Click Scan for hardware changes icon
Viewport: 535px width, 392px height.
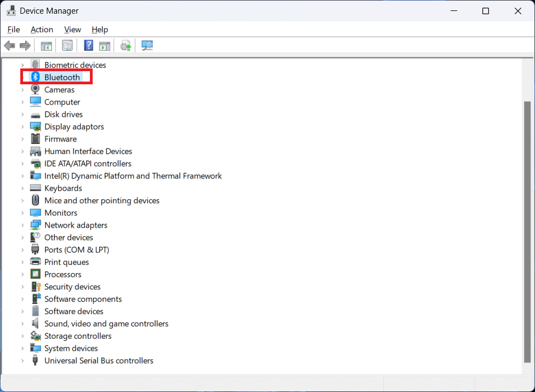(x=147, y=46)
